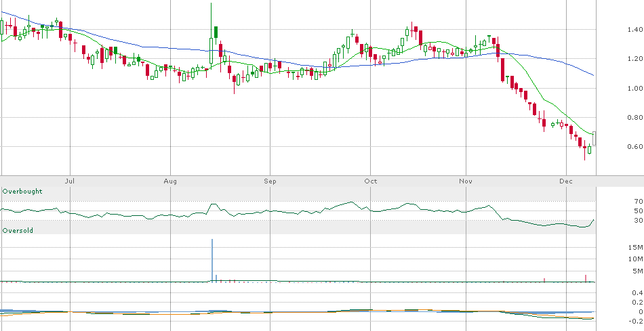Click the -0.2 MACD axis label
The height and width of the screenshot is (331, 644).
pyautogui.click(x=636, y=321)
